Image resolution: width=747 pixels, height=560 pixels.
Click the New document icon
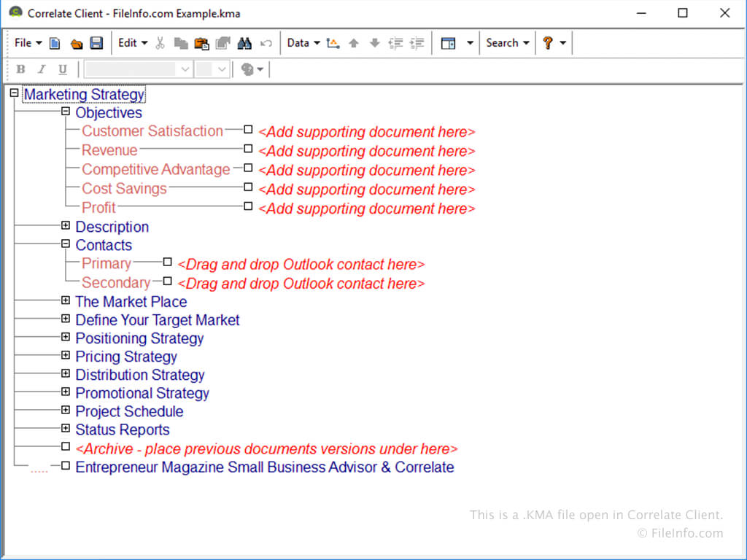pyautogui.click(x=55, y=43)
